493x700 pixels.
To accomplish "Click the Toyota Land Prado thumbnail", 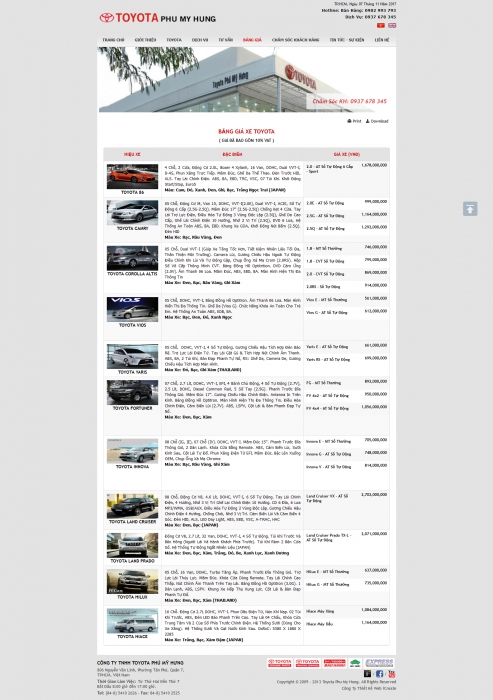I will pos(132,545).
